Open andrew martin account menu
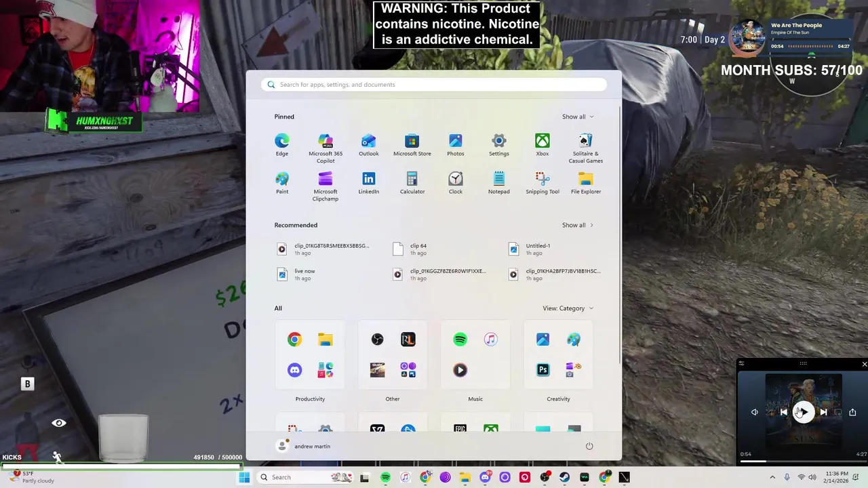The width and height of the screenshot is (868, 488). click(x=304, y=446)
